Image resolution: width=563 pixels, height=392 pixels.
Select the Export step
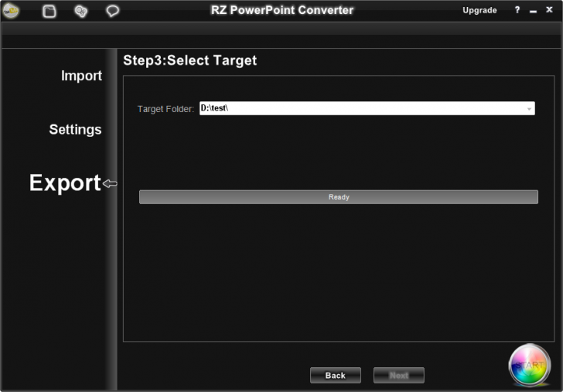coord(65,182)
